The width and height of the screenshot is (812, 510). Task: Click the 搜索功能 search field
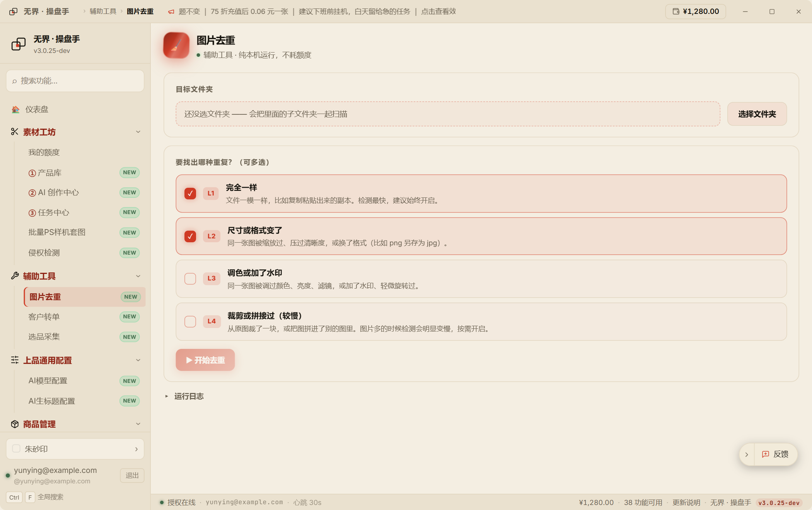pyautogui.click(x=75, y=81)
